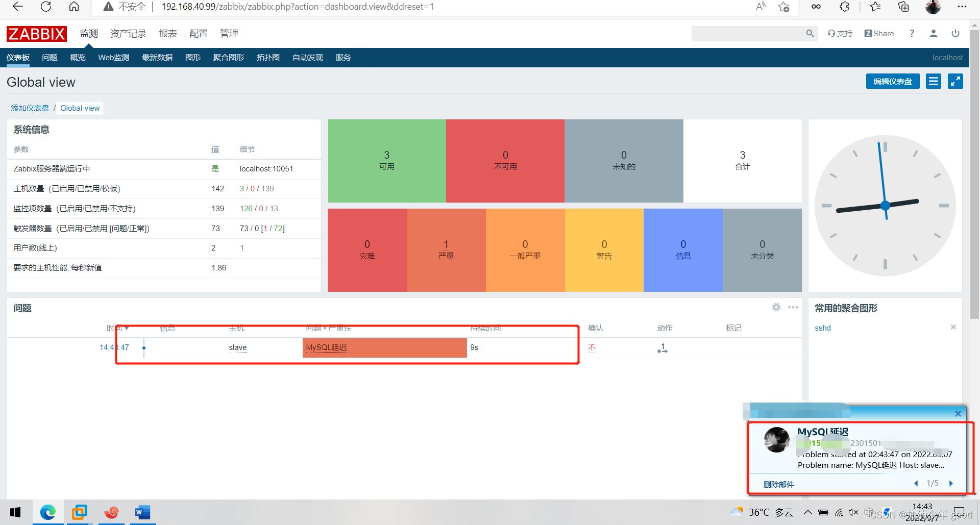Open VMware icon in taskbar
Viewport: 980px width, 525px height.
(79, 512)
